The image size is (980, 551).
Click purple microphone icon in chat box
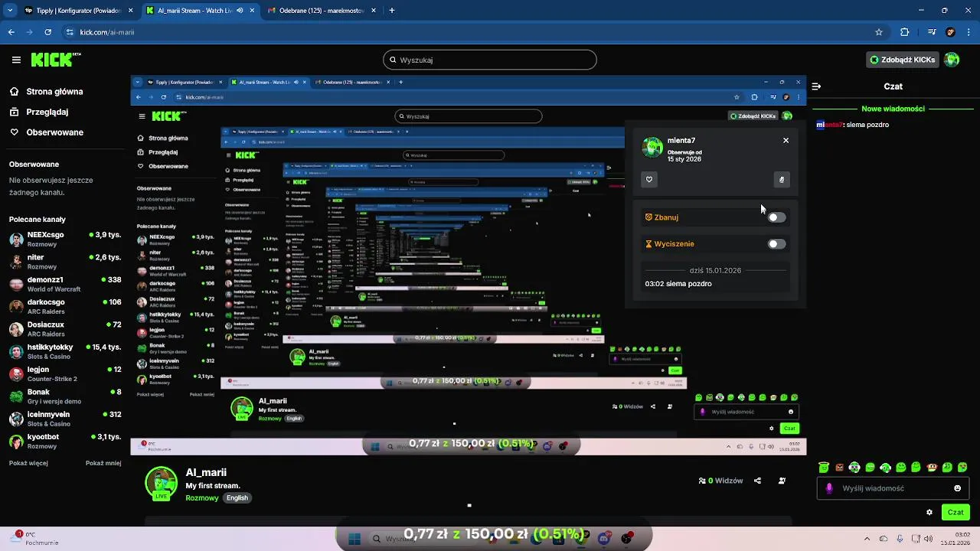pos(829,488)
